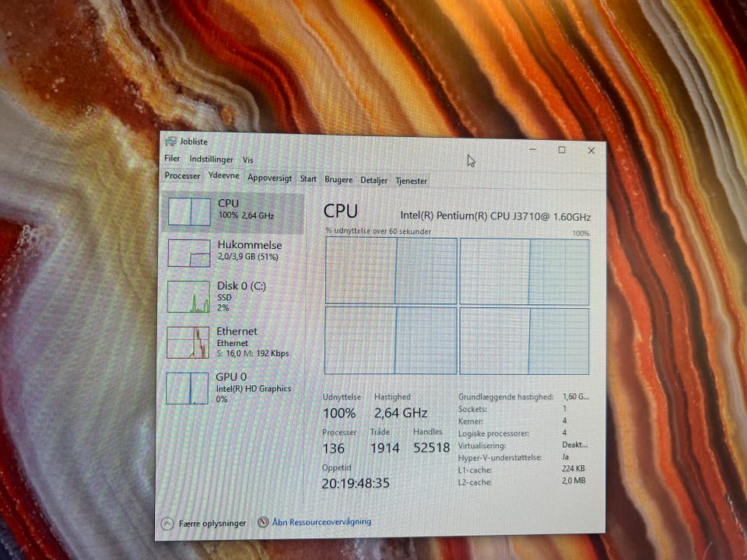Click the Hastighed 2,64 GHz value

pos(400,412)
